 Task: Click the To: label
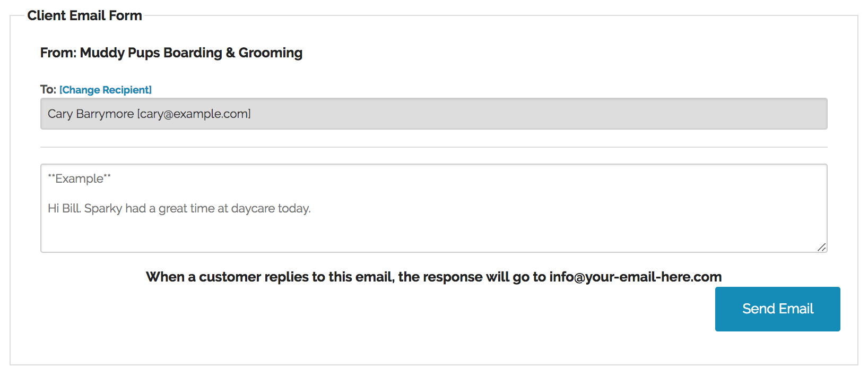(48, 89)
